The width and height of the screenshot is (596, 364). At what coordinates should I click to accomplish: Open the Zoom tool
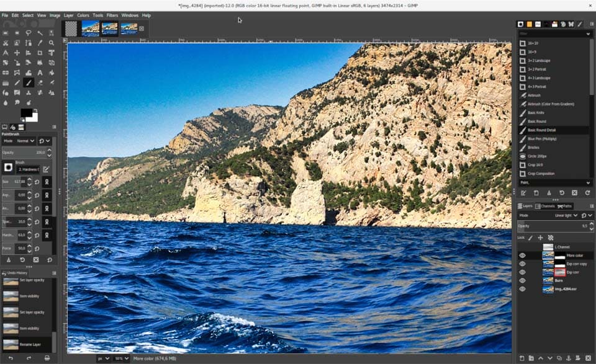click(x=52, y=43)
